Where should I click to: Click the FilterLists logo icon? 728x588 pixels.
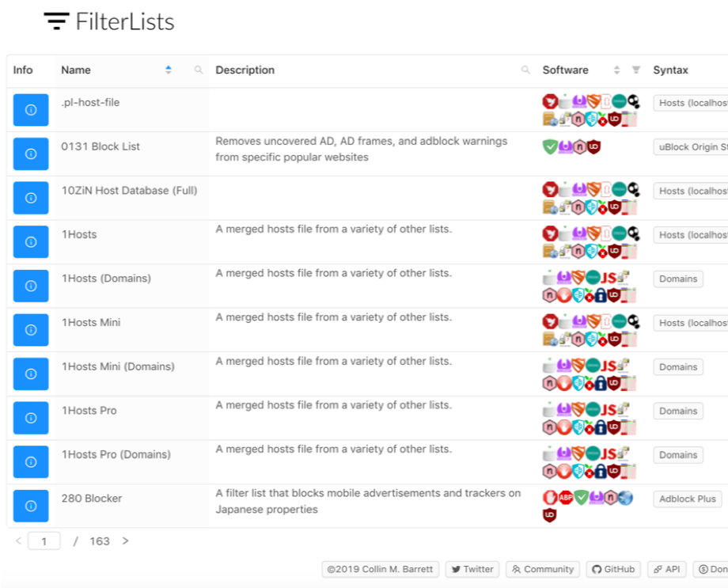coord(56,22)
